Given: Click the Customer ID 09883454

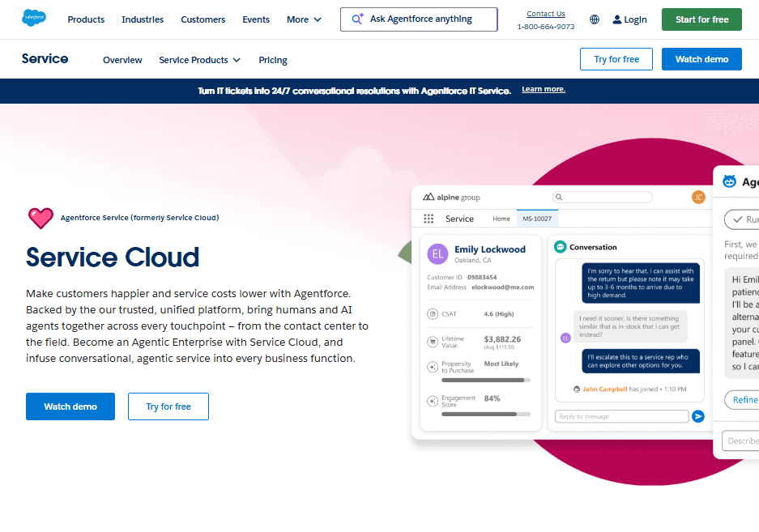Looking at the screenshot, I should 482,278.
